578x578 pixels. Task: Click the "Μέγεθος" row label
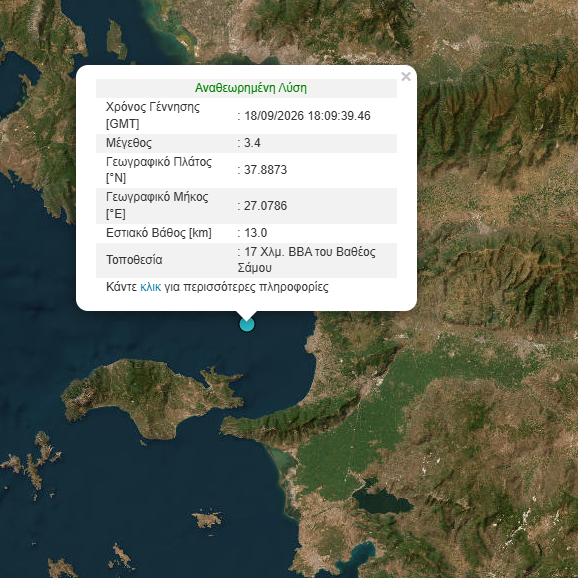coord(129,143)
